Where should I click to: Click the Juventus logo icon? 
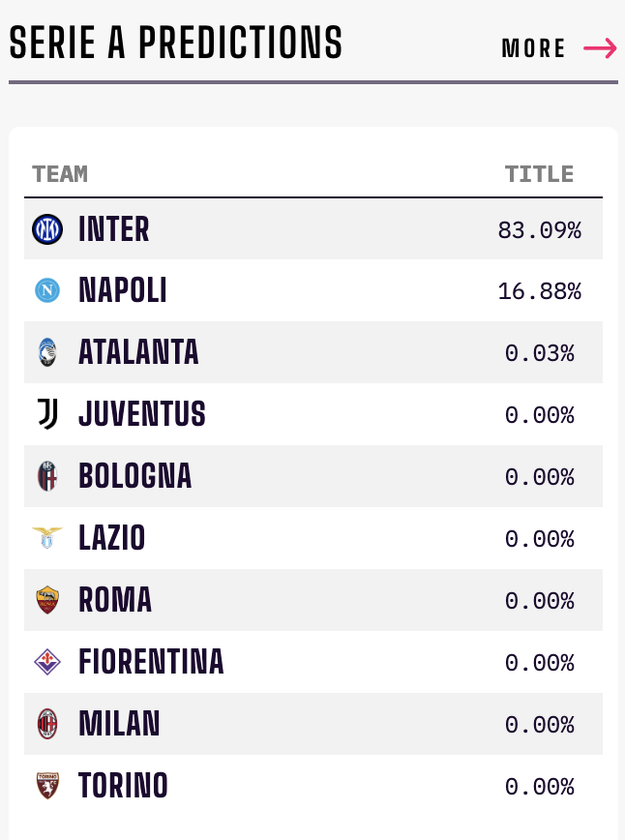(x=47, y=414)
